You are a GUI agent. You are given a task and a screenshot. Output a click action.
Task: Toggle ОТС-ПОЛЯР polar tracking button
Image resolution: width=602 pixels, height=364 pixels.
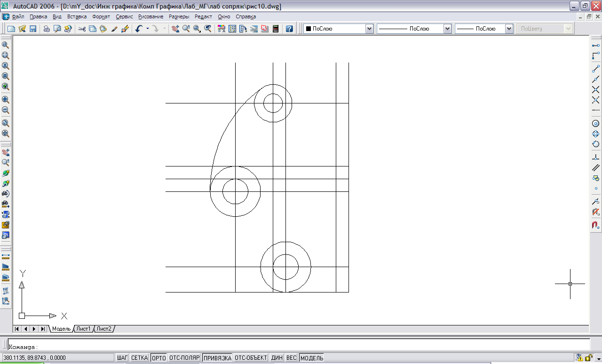185,358
